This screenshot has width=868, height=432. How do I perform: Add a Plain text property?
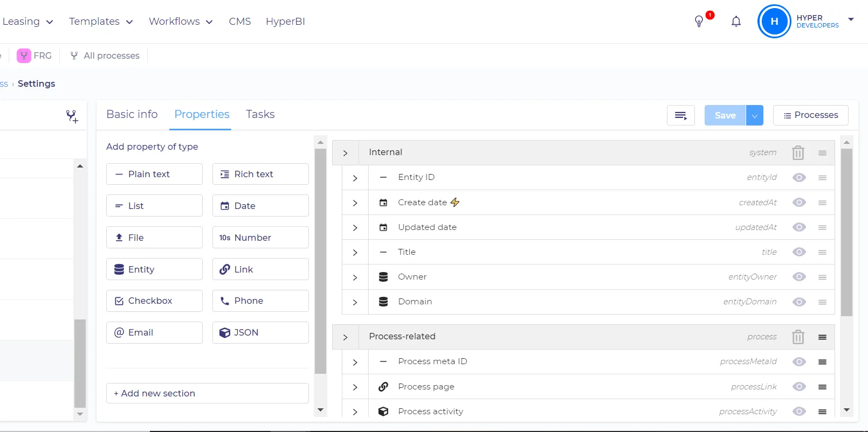[x=154, y=174]
